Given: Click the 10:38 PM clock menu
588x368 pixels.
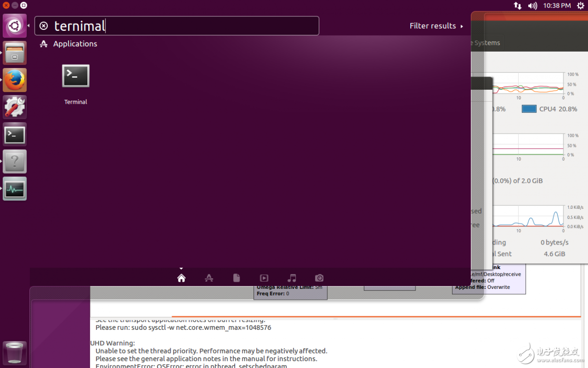Looking at the screenshot, I should tap(557, 6).
